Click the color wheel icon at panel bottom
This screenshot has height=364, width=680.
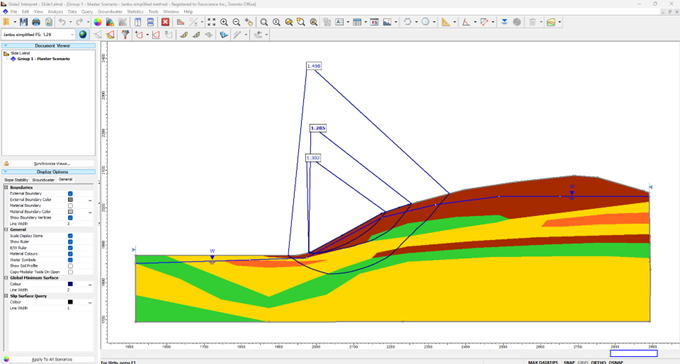pos(6,359)
